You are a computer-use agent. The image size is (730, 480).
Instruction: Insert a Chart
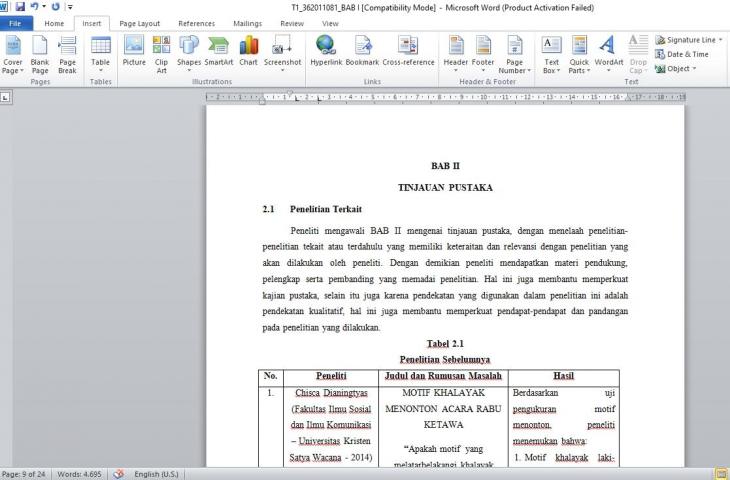[x=248, y=51]
